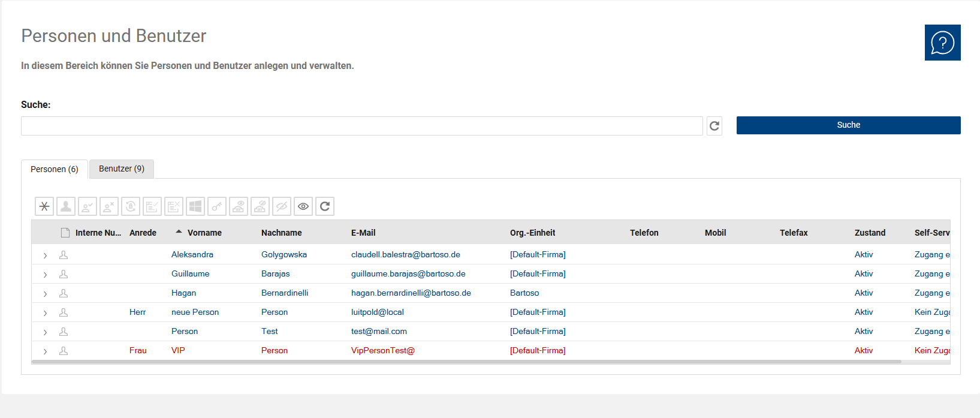Expand the Guillaume Barajas row
The height and width of the screenshot is (418, 980).
45,275
